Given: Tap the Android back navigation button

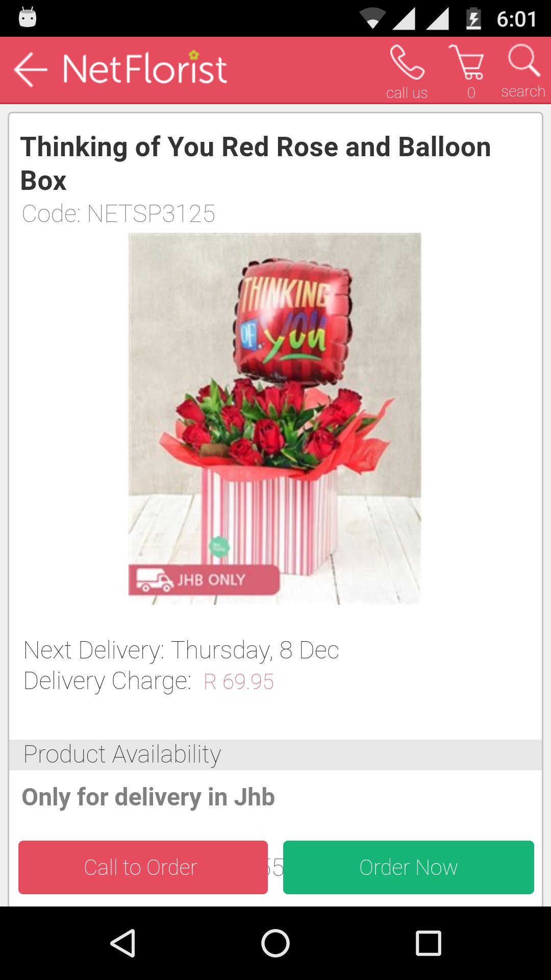Looking at the screenshot, I should pos(123,943).
